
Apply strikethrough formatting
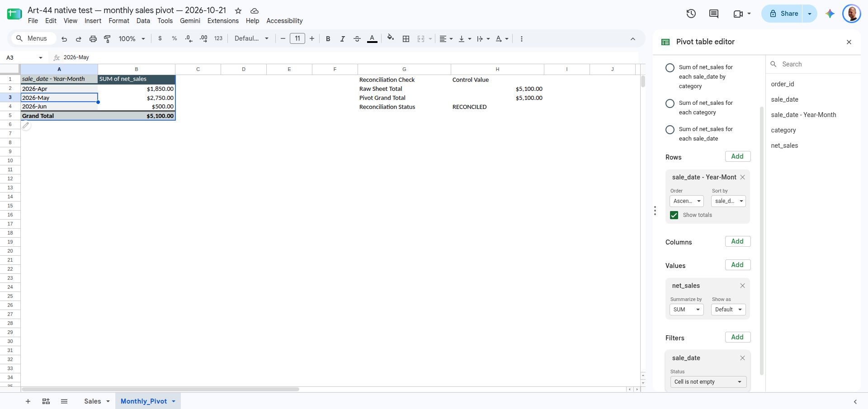coord(357,39)
